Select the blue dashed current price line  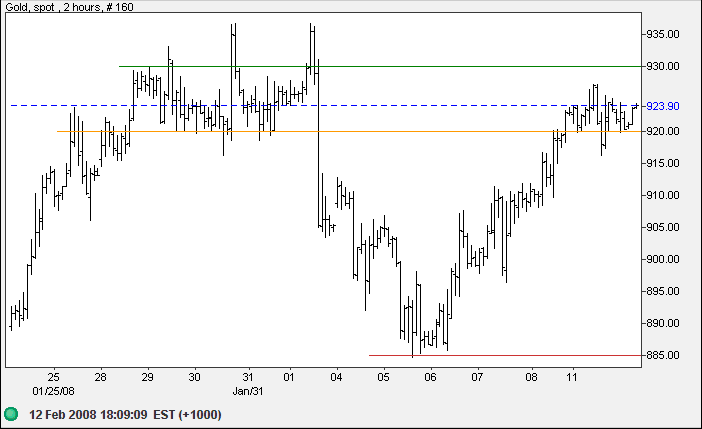[326, 106]
